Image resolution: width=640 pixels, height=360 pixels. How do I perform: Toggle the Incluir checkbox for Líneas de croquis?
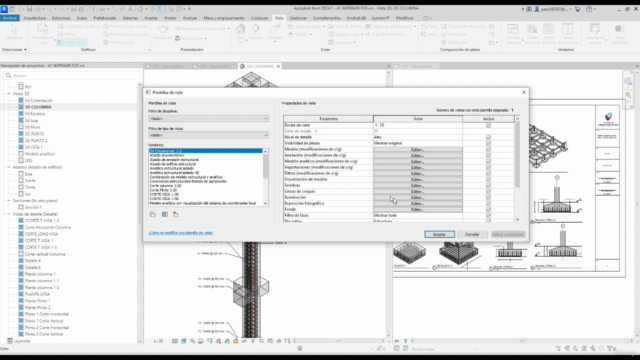pos(488,191)
